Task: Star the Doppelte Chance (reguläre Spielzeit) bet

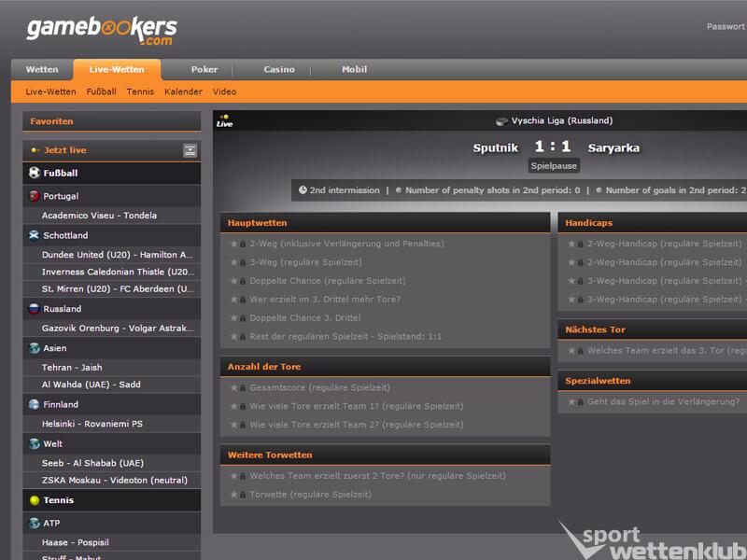Action: [x=234, y=281]
